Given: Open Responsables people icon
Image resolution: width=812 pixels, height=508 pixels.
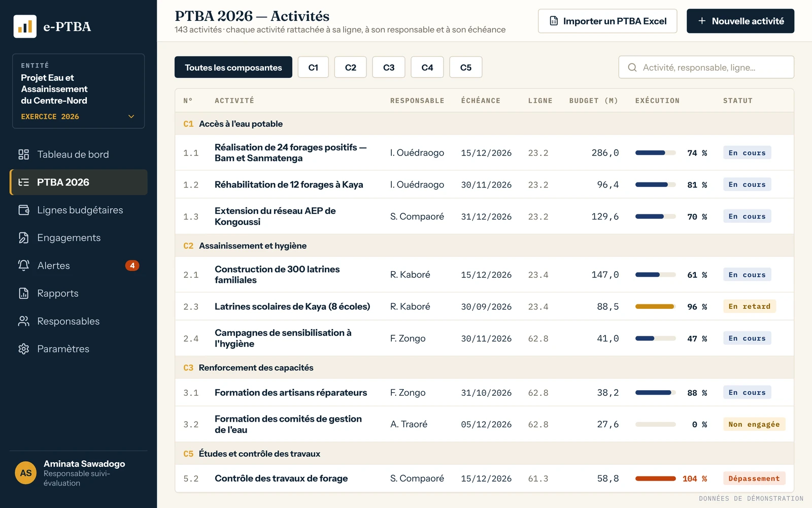Looking at the screenshot, I should click(x=24, y=321).
